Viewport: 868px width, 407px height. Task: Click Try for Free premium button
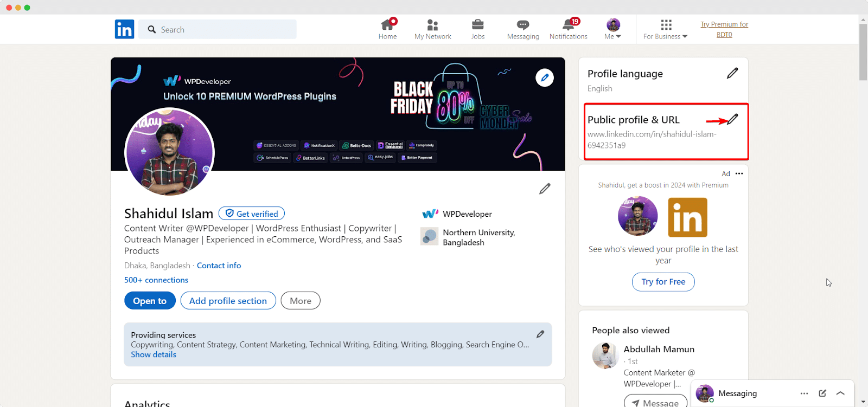click(663, 282)
